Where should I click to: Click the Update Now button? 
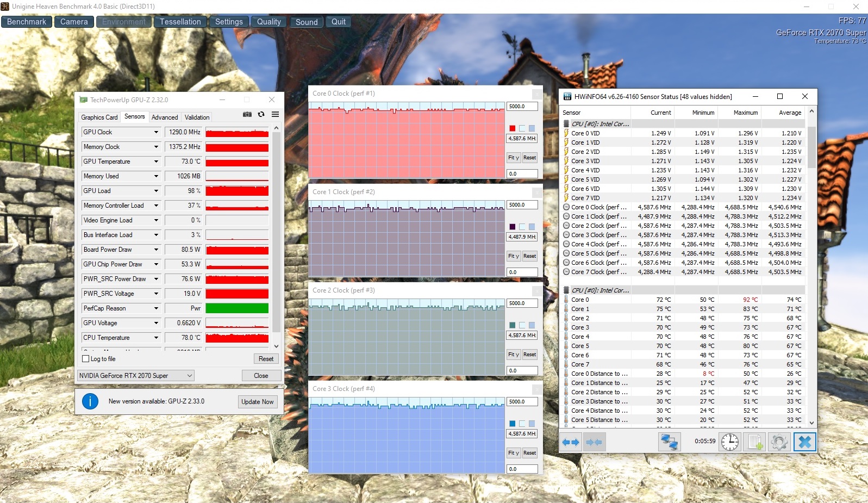[x=258, y=402]
